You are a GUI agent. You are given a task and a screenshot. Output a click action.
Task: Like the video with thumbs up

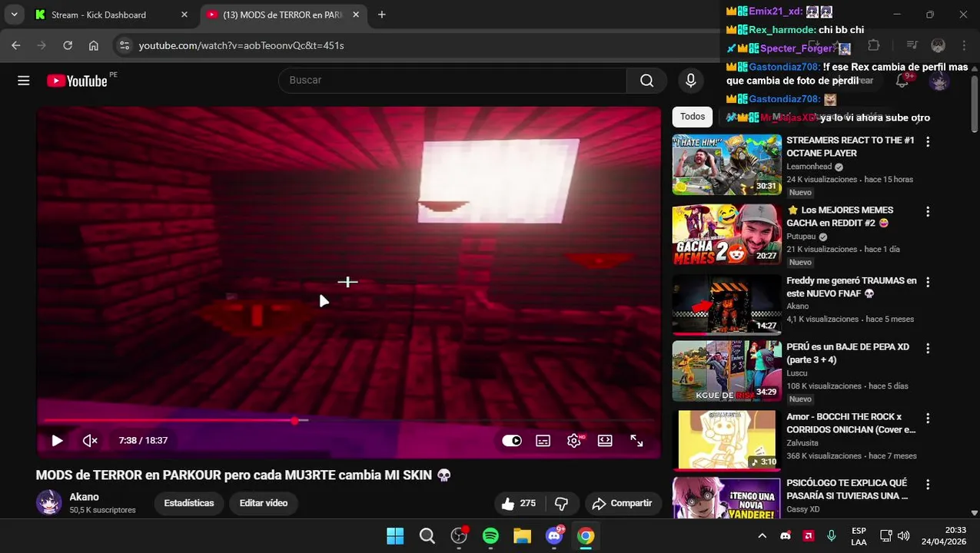(518, 503)
